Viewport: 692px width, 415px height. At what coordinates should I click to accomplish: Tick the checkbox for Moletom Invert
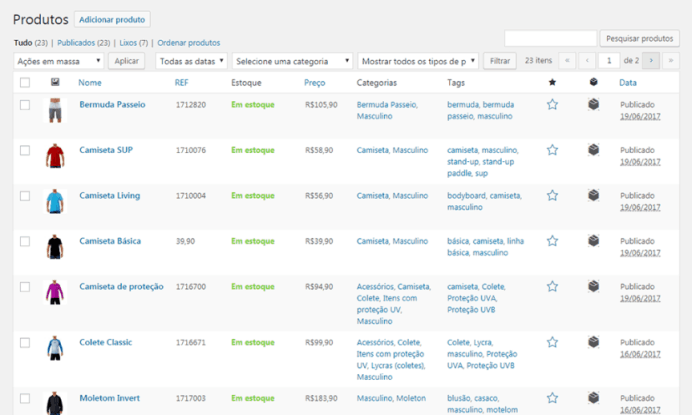[x=25, y=399]
